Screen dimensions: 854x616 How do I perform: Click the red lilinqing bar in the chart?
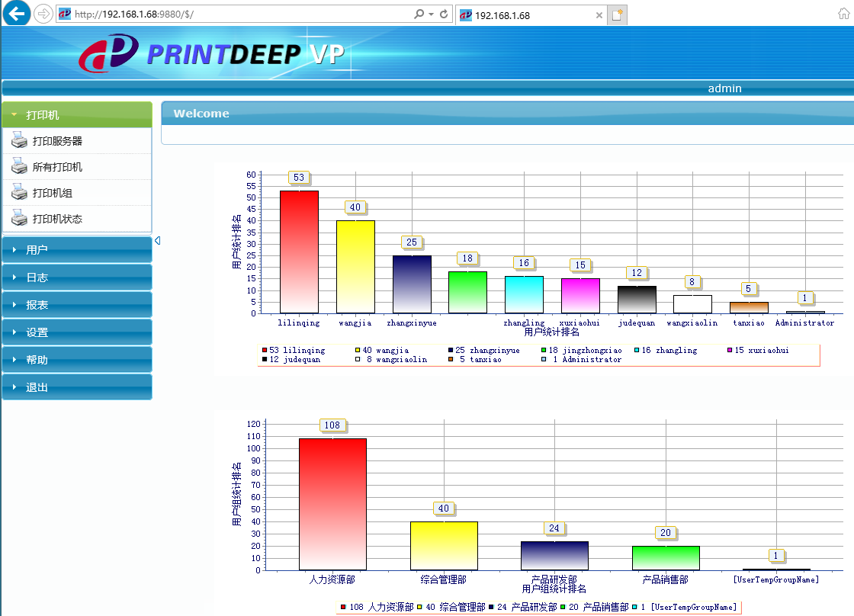pos(299,252)
